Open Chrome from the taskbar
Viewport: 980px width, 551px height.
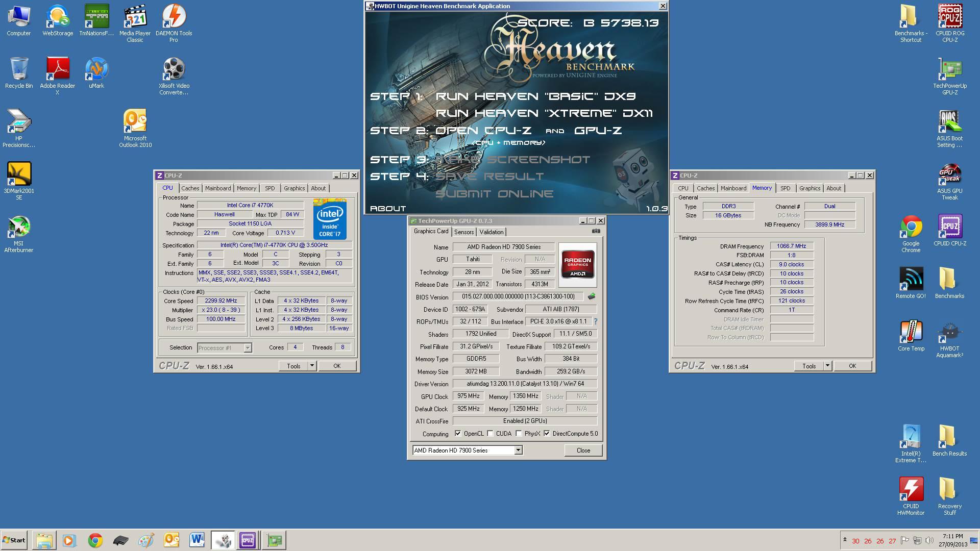click(95, 540)
